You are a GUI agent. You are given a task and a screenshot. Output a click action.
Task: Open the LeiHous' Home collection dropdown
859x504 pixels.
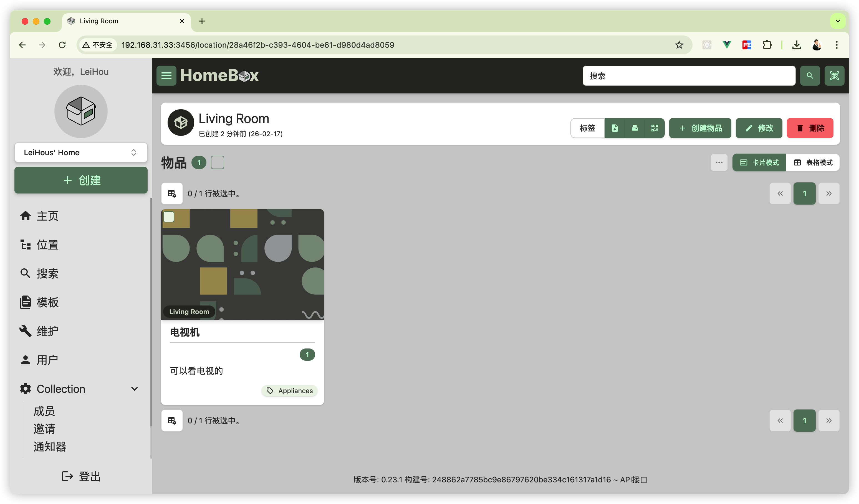[81, 152]
